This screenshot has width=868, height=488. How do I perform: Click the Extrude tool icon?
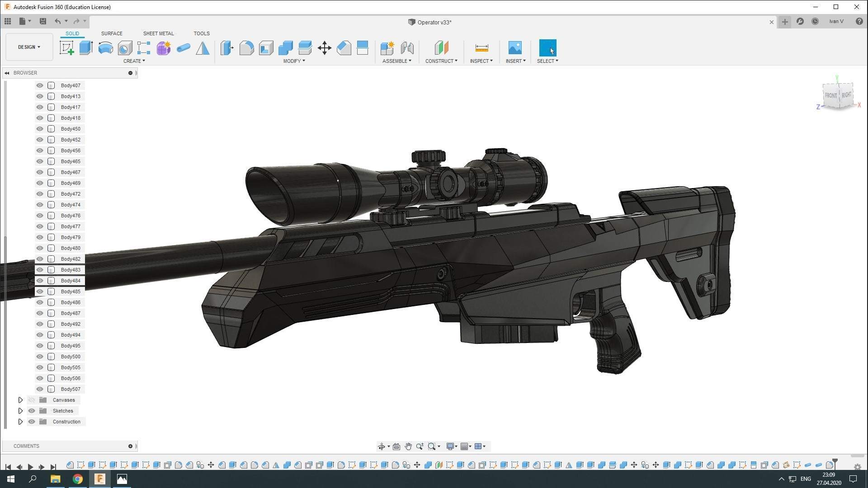[86, 48]
